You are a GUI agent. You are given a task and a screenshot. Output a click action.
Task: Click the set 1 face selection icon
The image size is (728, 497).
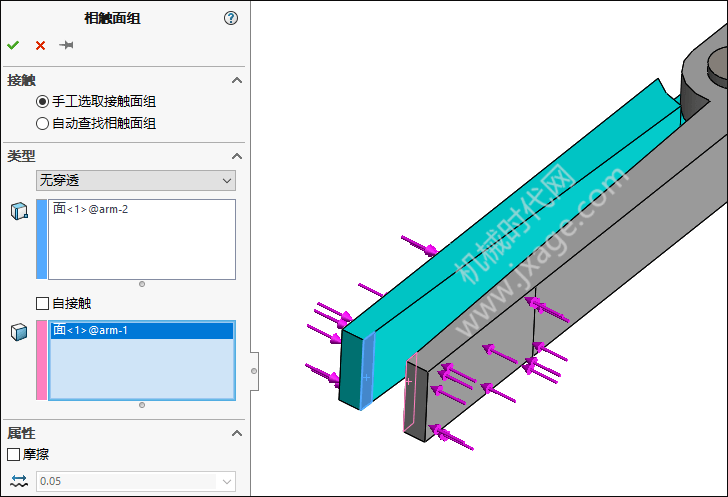tap(19, 211)
